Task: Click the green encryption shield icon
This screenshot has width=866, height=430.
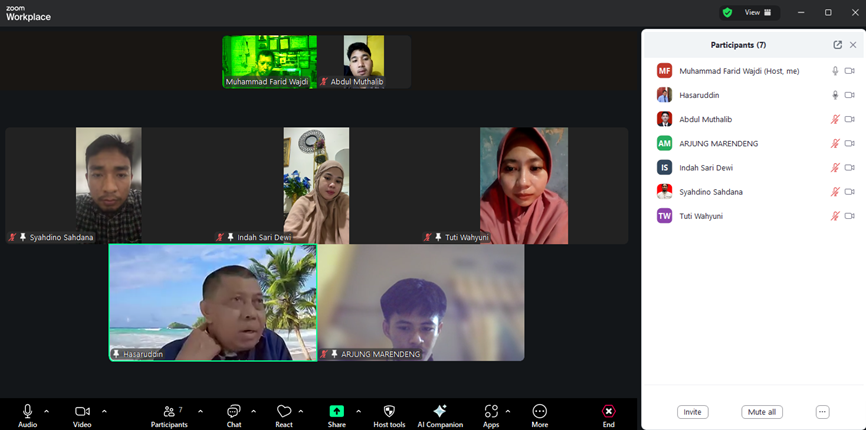Action: 727,12
